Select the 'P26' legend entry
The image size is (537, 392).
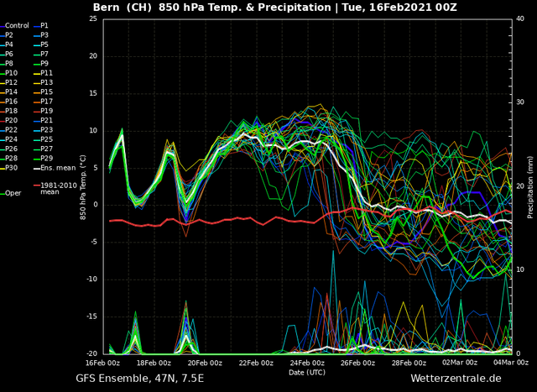(x=11, y=149)
